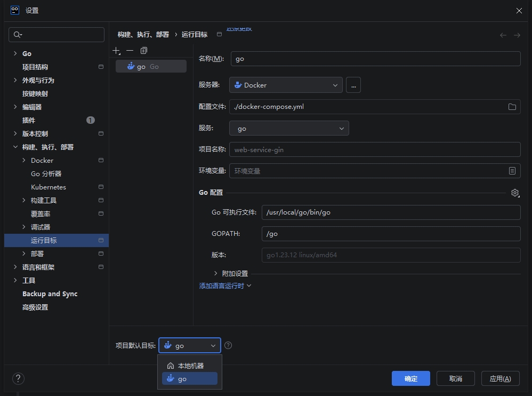
Task: Expand the 版本控制 settings tree node
Action: pyautogui.click(x=15, y=134)
